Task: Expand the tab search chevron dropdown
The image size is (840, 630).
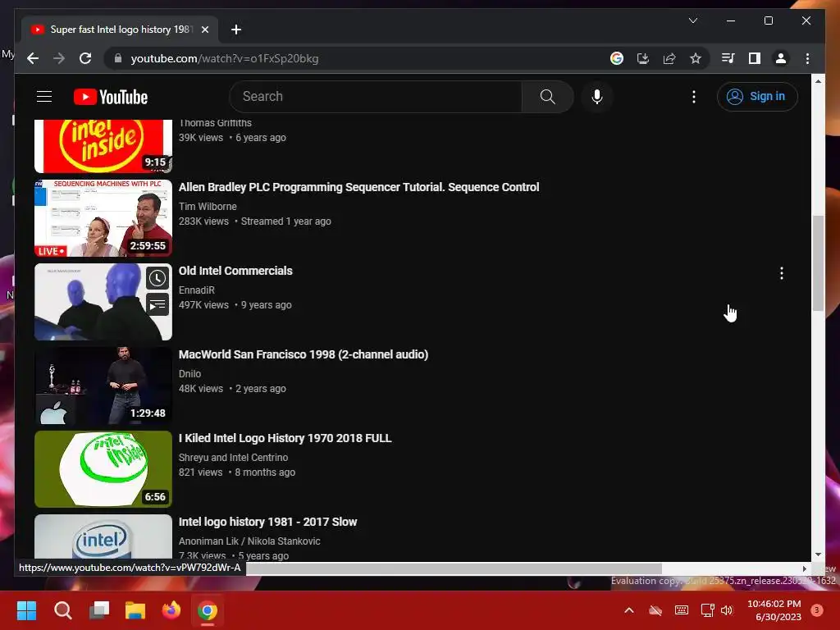Action: (x=692, y=21)
